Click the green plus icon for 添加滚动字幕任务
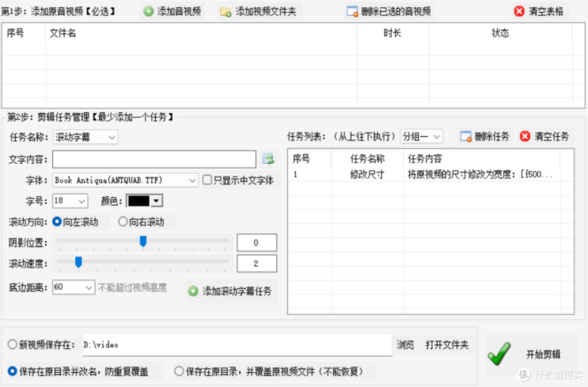 click(193, 291)
